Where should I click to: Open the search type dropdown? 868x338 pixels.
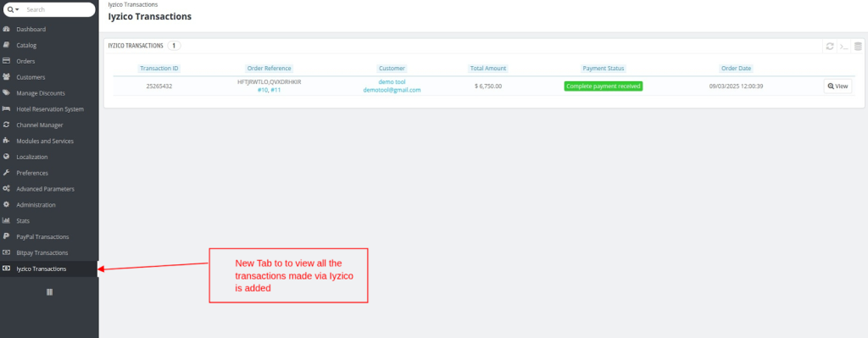tap(14, 10)
